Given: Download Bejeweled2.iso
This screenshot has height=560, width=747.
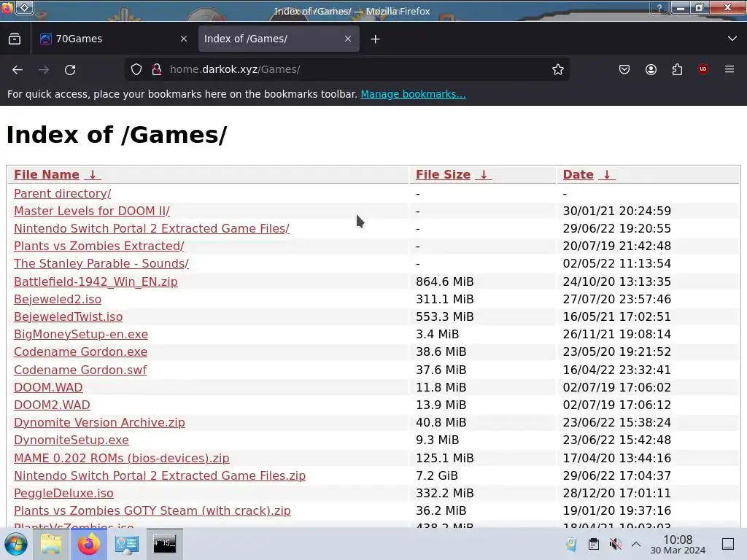Looking at the screenshot, I should [x=58, y=300].
